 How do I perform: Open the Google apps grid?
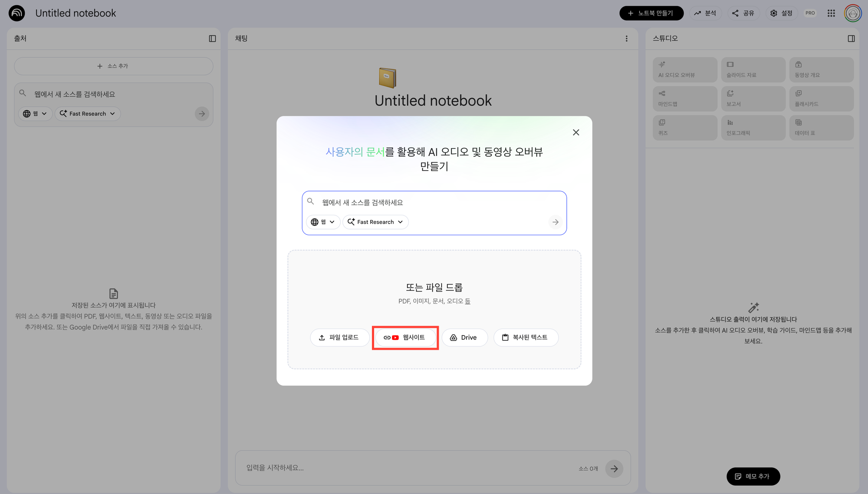coord(831,13)
